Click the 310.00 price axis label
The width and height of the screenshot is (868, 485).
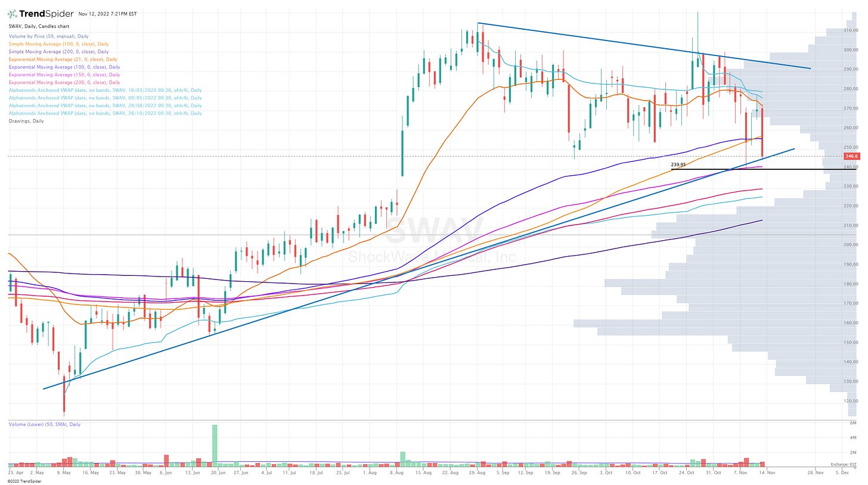tap(851, 30)
